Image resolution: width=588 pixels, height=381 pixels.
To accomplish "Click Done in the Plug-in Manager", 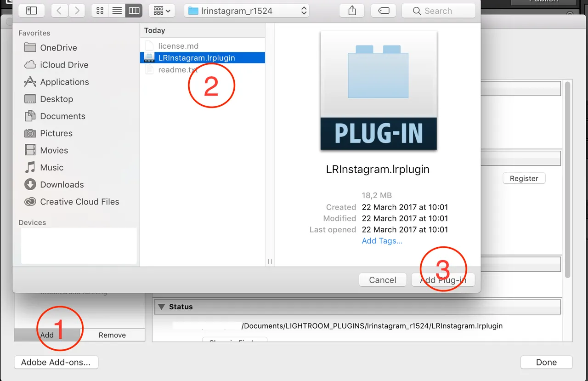I will 546,362.
